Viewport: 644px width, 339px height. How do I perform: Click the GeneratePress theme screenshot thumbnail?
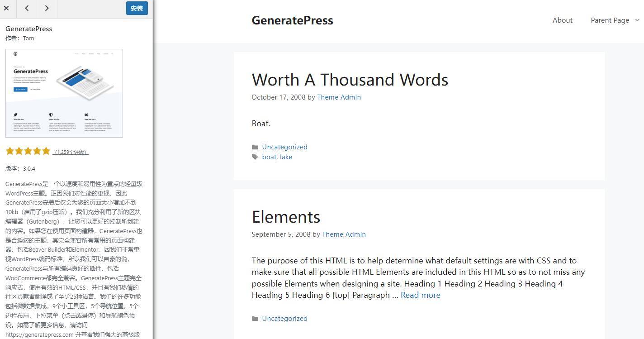[x=64, y=93]
